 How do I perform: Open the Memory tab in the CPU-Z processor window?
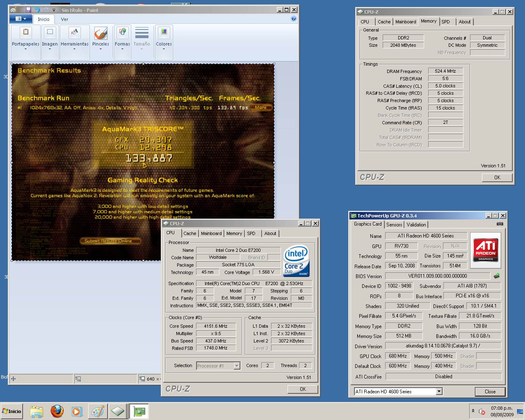(x=234, y=233)
